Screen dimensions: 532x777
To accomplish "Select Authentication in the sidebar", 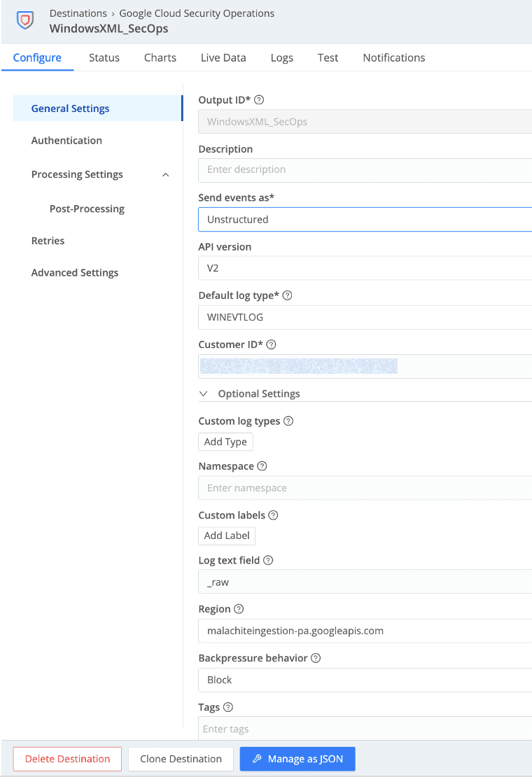I will coord(66,141).
